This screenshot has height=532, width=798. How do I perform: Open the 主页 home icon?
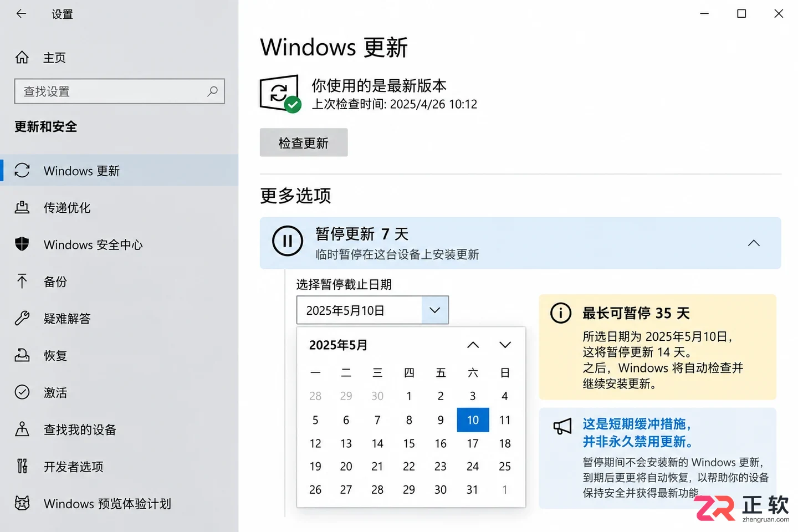point(22,57)
